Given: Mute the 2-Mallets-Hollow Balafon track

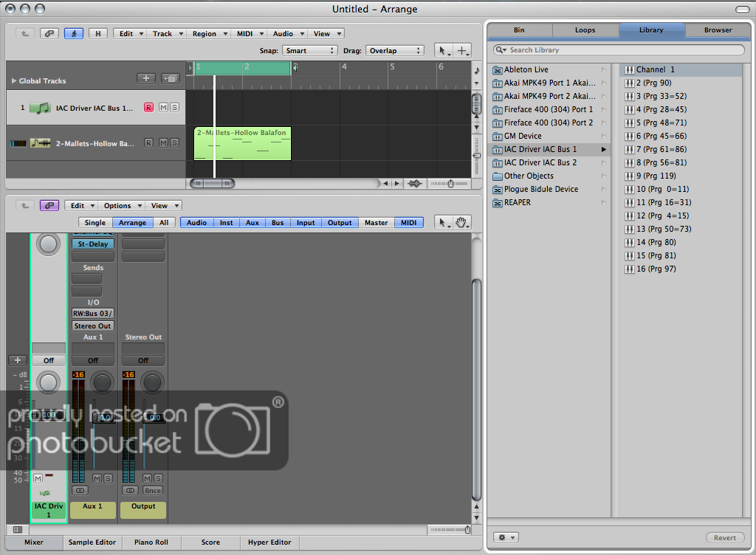Looking at the screenshot, I should point(163,143).
